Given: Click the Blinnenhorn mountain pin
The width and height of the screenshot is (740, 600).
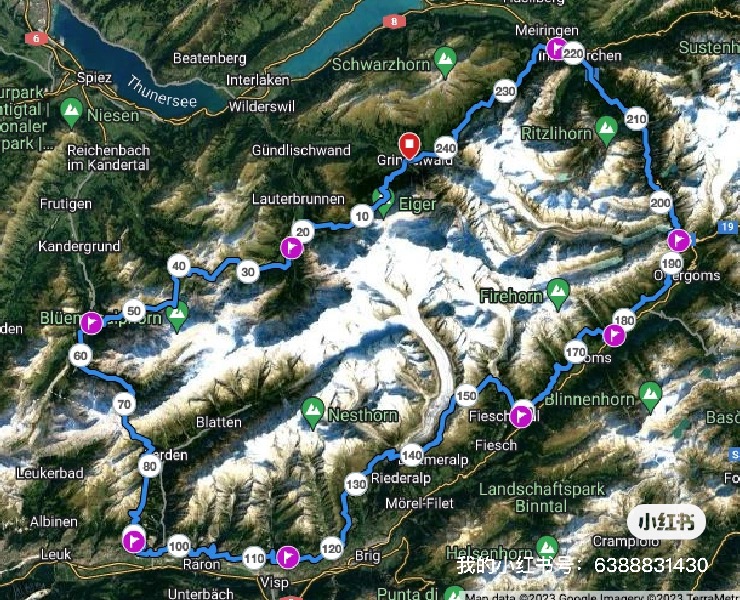Looking at the screenshot, I should [x=650, y=397].
